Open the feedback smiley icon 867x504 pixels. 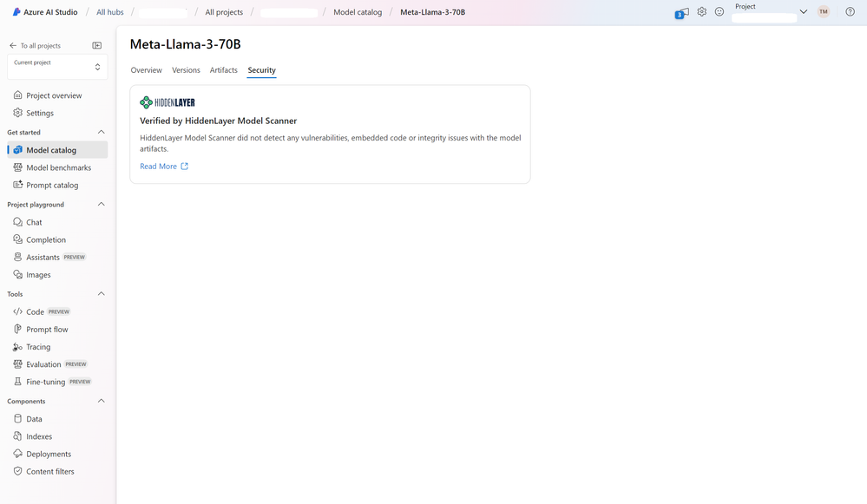click(719, 11)
